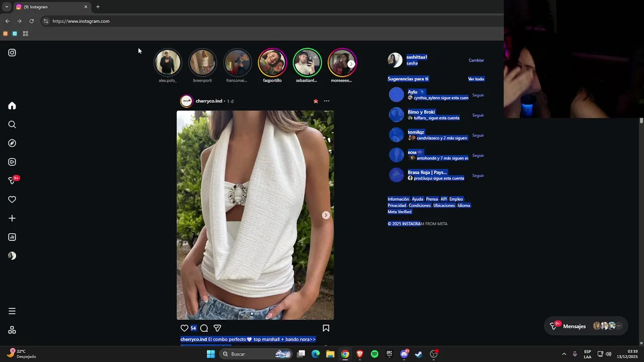This screenshot has width=644, height=362.
Task: Follow Brasa Roja with the Seguir button
Action: (x=478, y=175)
